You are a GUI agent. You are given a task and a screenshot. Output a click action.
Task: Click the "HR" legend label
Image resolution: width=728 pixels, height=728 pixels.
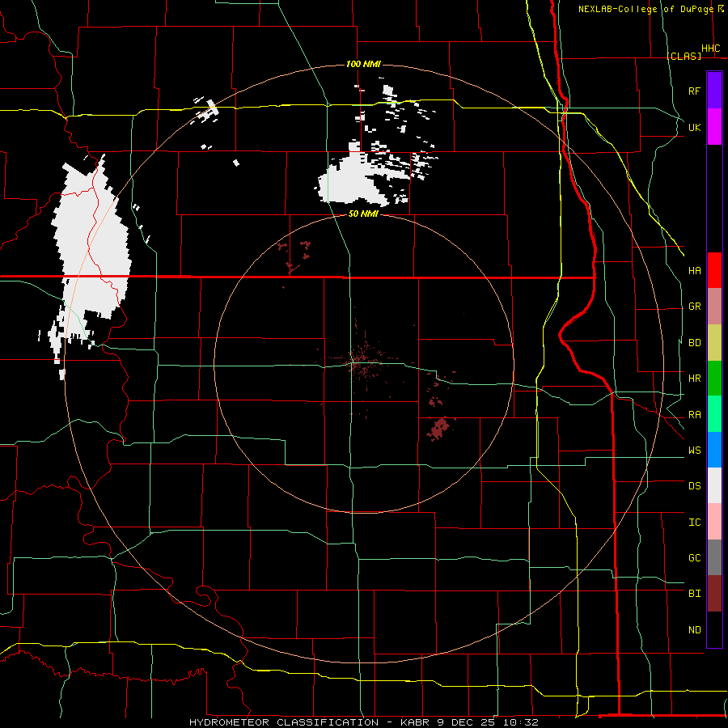(x=694, y=379)
